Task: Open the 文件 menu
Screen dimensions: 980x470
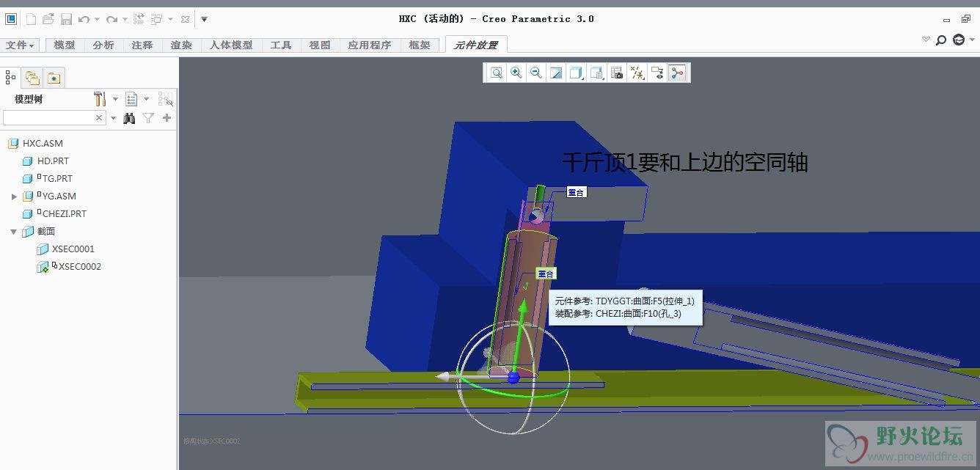Action: [x=20, y=45]
